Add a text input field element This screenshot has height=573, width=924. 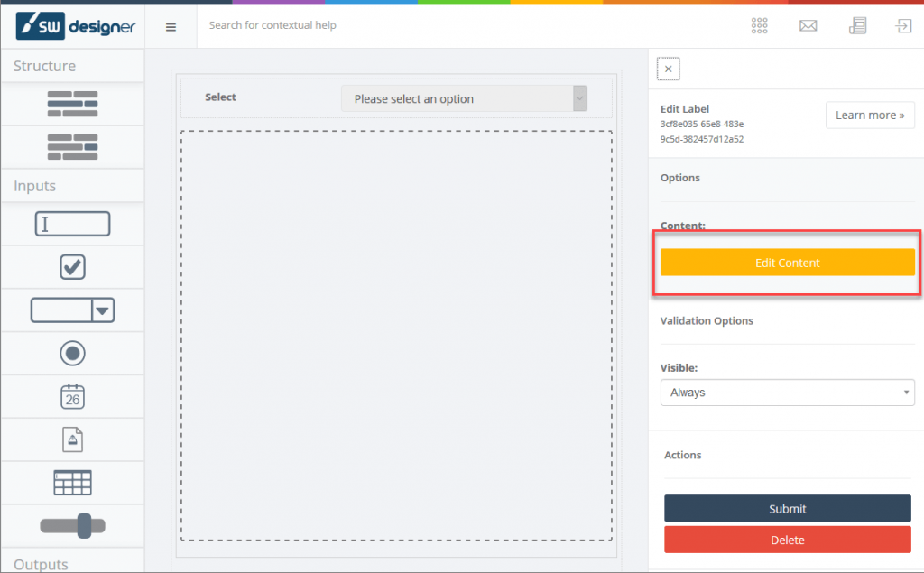pyautogui.click(x=72, y=224)
